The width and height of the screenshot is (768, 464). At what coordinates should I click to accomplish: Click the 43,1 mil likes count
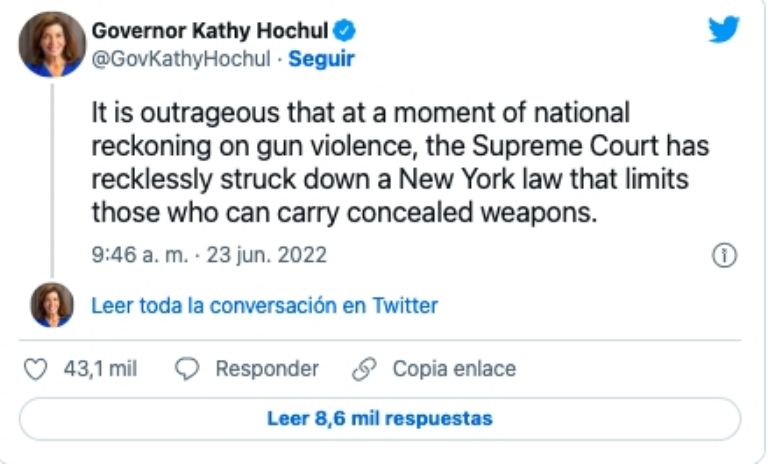100,369
